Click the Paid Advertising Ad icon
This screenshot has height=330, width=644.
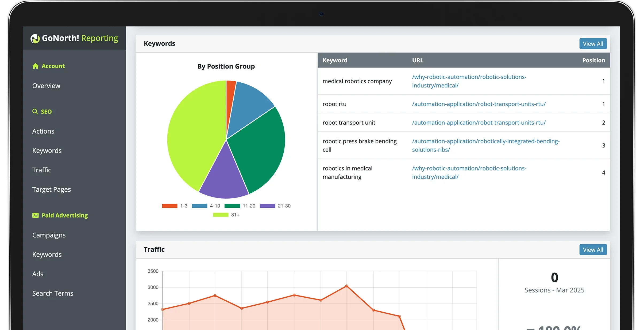coord(36,215)
